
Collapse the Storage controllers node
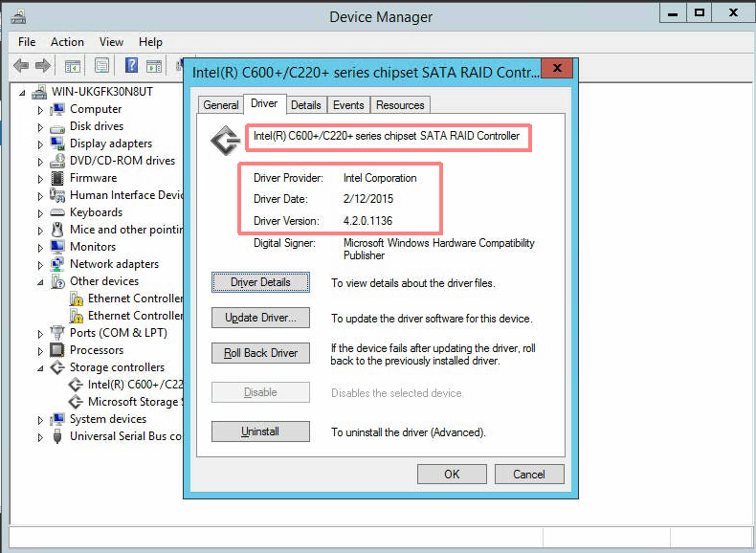click(40, 369)
